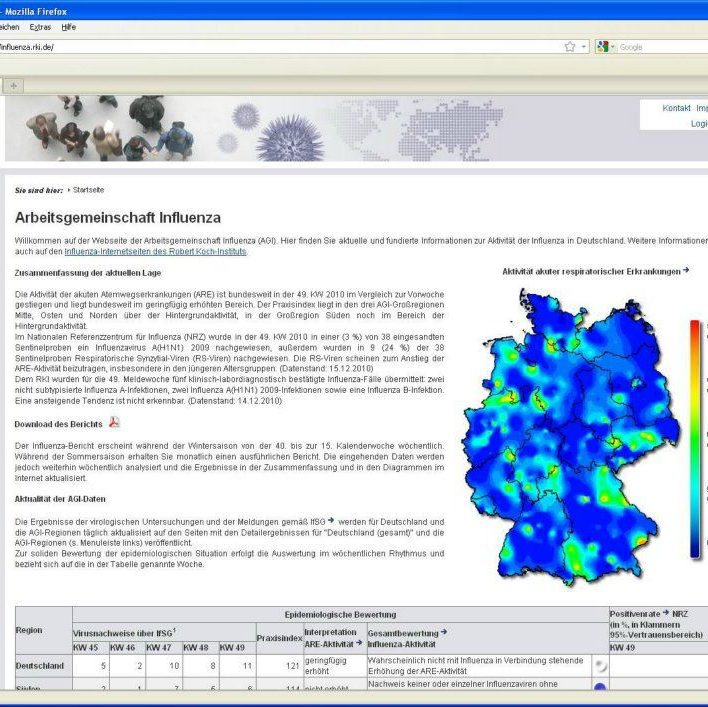708x707 pixels.
Task: Open the Kontakt link in the header
Action: [676, 108]
